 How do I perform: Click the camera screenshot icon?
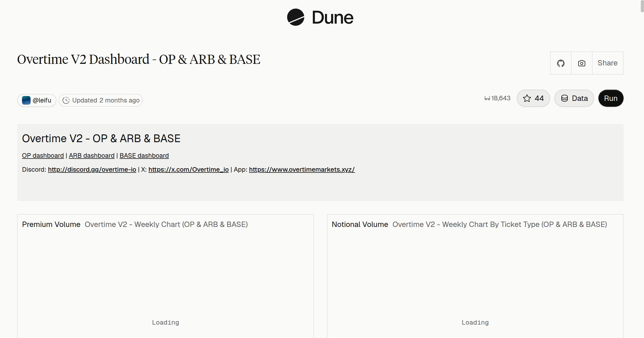click(x=581, y=63)
